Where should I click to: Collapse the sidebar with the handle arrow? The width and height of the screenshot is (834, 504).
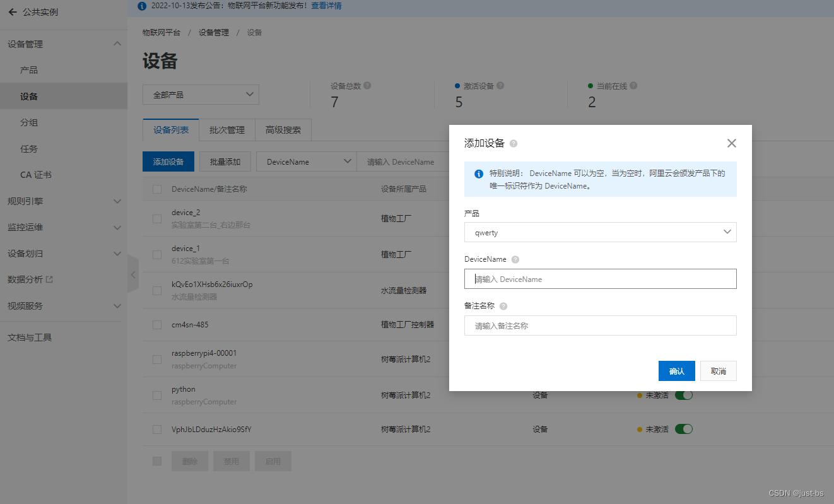[x=132, y=274]
